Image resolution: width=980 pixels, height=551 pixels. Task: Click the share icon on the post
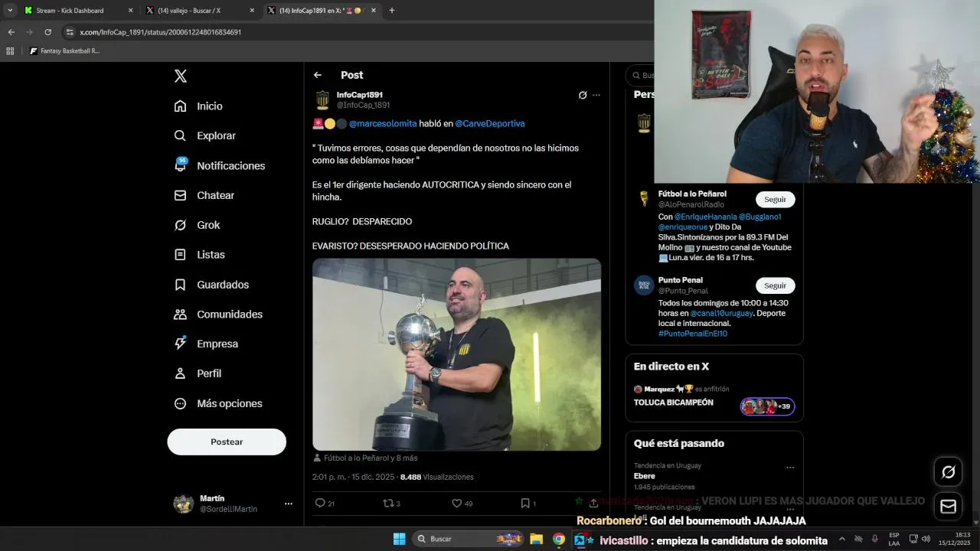click(593, 503)
